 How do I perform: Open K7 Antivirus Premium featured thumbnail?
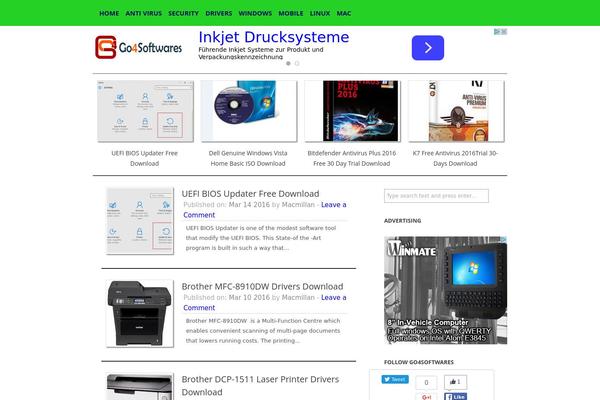coord(456,111)
